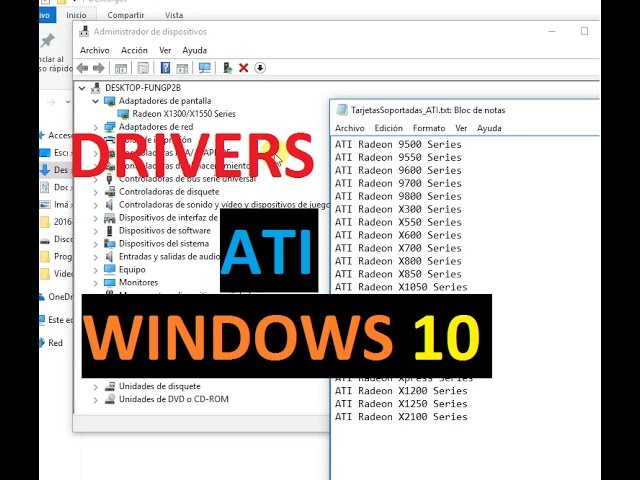Open the Edición menu in Notepad
This screenshot has height=480, width=640.
[388, 128]
